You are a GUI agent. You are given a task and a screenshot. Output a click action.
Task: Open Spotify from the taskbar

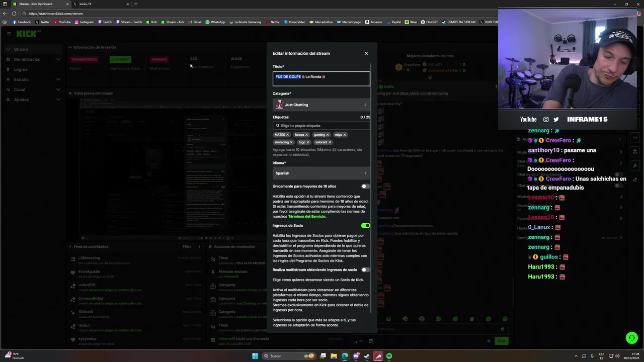(x=389, y=356)
